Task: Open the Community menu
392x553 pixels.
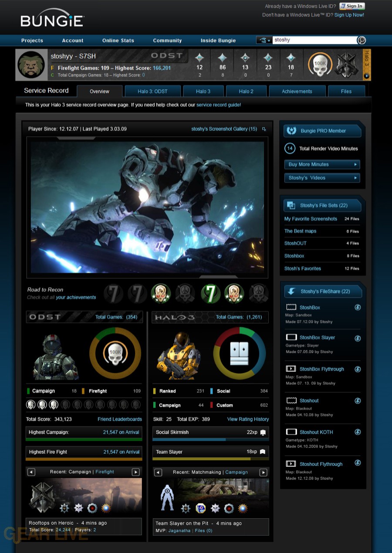Action: click(167, 41)
